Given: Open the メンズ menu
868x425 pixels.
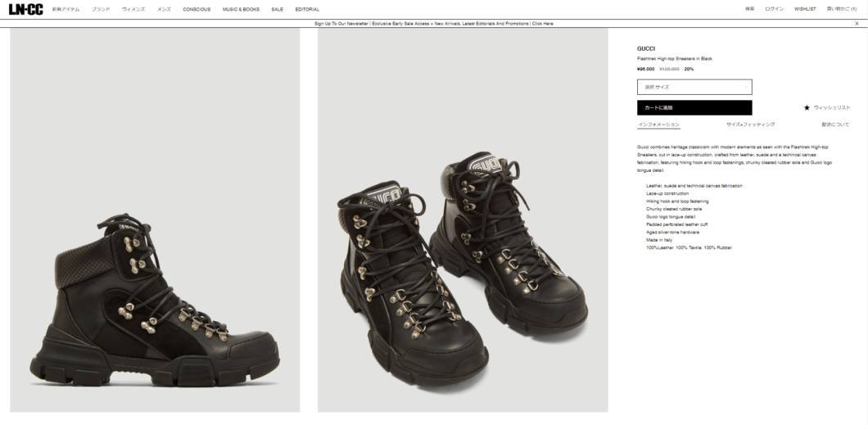Looking at the screenshot, I should coord(164,9).
